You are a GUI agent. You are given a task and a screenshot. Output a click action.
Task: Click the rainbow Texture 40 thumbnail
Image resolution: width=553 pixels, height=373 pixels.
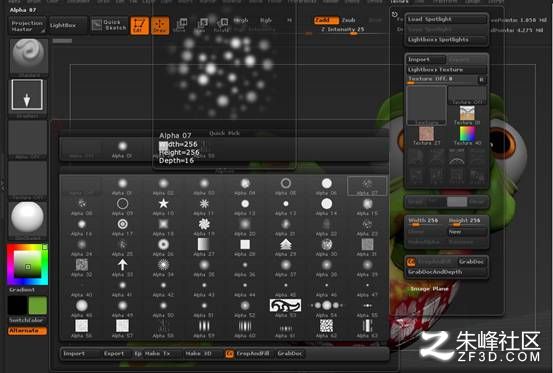(468, 135)
